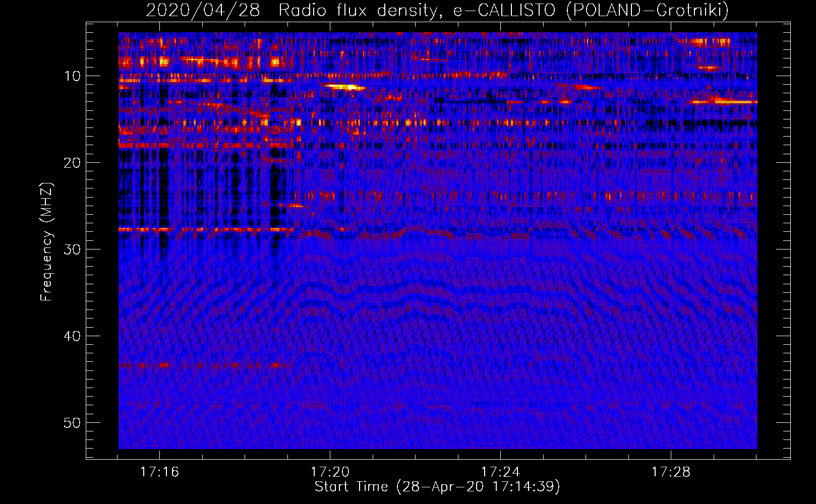The height and width of the screenshot is (504, 816).
Task: Click the '10' frequency tick label
Action: pos(73,76)
